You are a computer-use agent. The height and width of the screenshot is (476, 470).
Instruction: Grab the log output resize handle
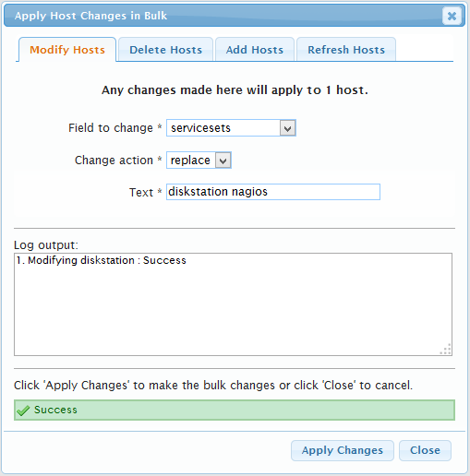pyautogui.click(x=446, y=350)
